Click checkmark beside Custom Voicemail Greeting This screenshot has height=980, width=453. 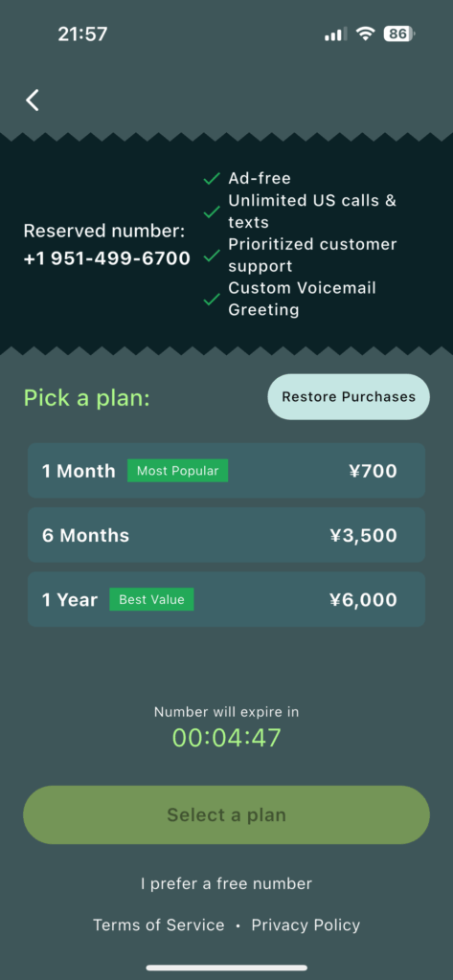pyautogui.click(x=212, y=299)
